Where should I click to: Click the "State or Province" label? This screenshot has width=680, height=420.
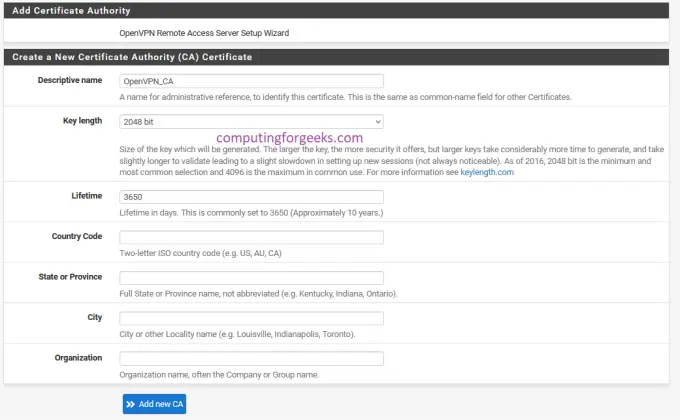pyautogui.click(x=68, y=276)
